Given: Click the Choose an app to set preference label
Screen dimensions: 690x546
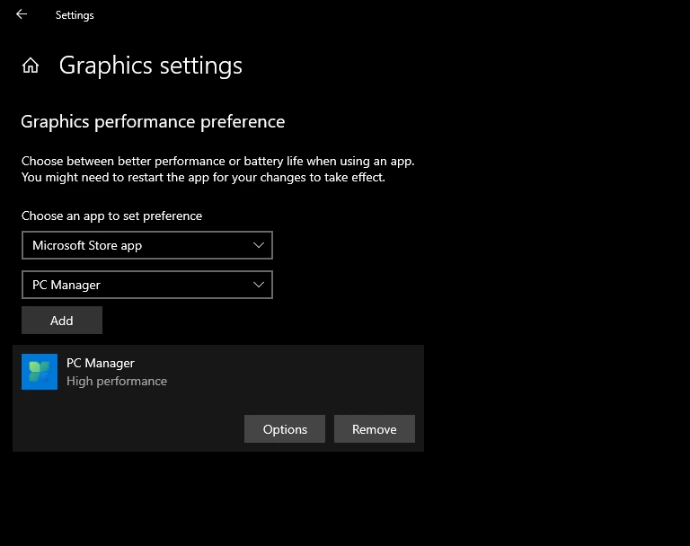Looking at the screenshot, I should pyautogui.click(x=112, y=216).
